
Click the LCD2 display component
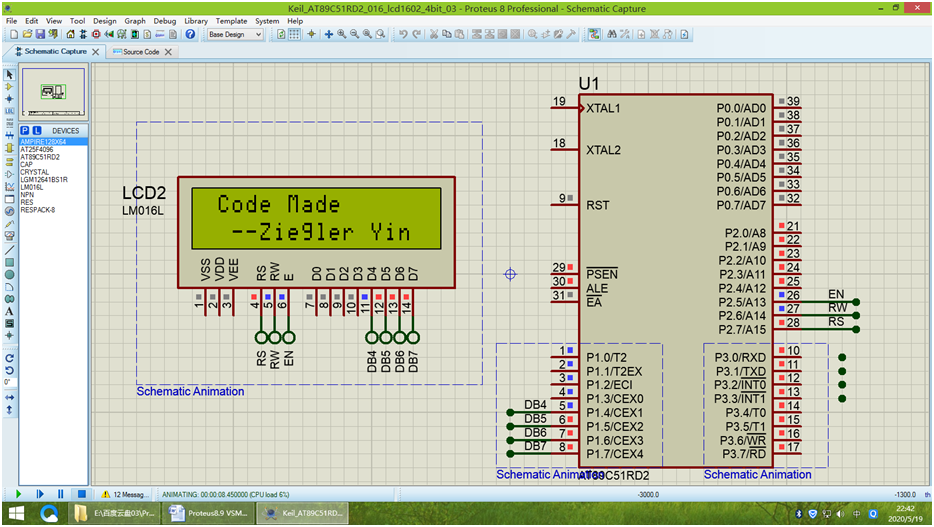click(316, 232)
